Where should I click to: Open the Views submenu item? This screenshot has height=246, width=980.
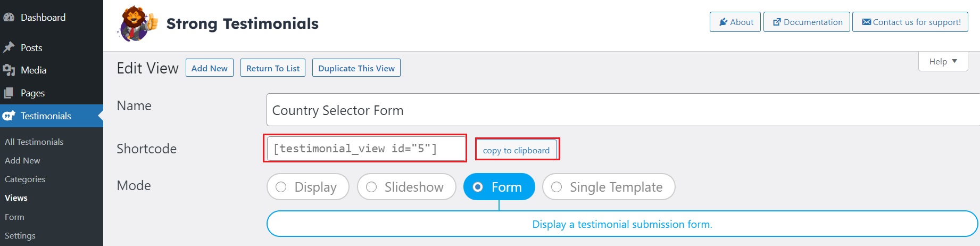16,198
